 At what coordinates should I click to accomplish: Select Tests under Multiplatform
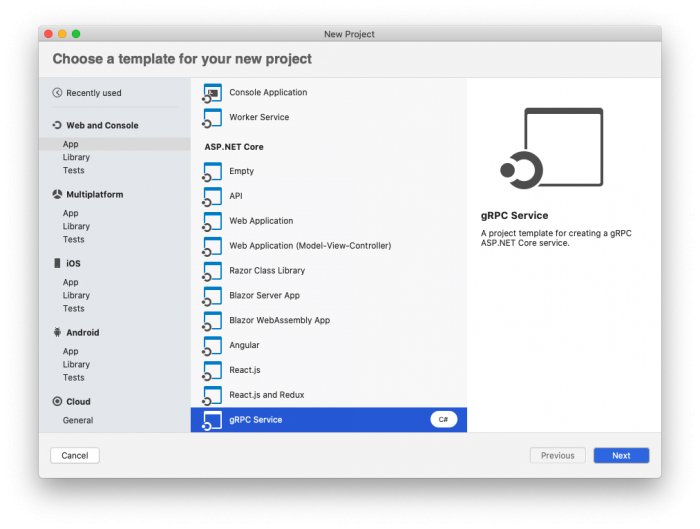point(74,240)
